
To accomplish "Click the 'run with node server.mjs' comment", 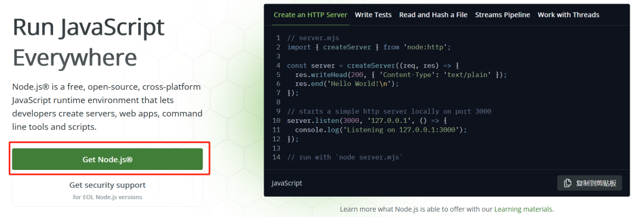I will [x=345, y=157].
